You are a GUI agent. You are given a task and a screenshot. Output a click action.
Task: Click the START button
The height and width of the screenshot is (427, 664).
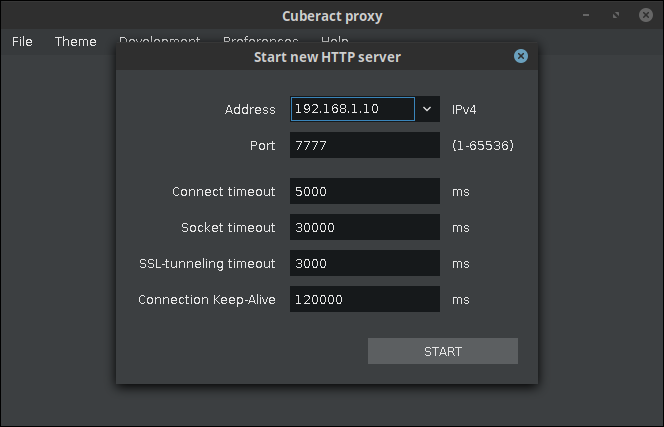point(443,351)
